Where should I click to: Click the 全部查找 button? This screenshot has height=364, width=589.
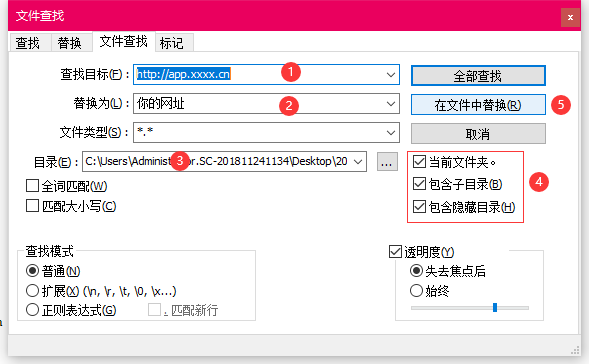point(478,76)
